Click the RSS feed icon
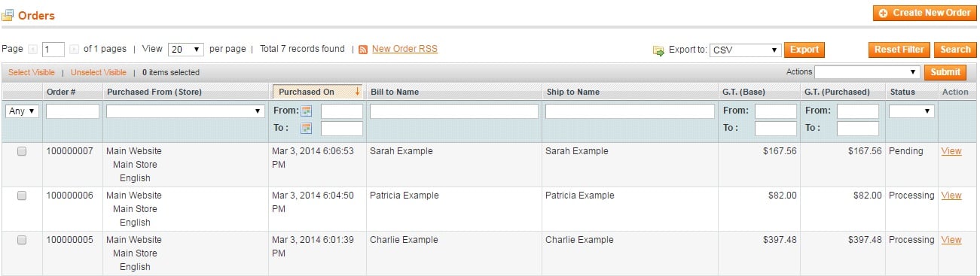The image size is (980, 276). [363, 50]
